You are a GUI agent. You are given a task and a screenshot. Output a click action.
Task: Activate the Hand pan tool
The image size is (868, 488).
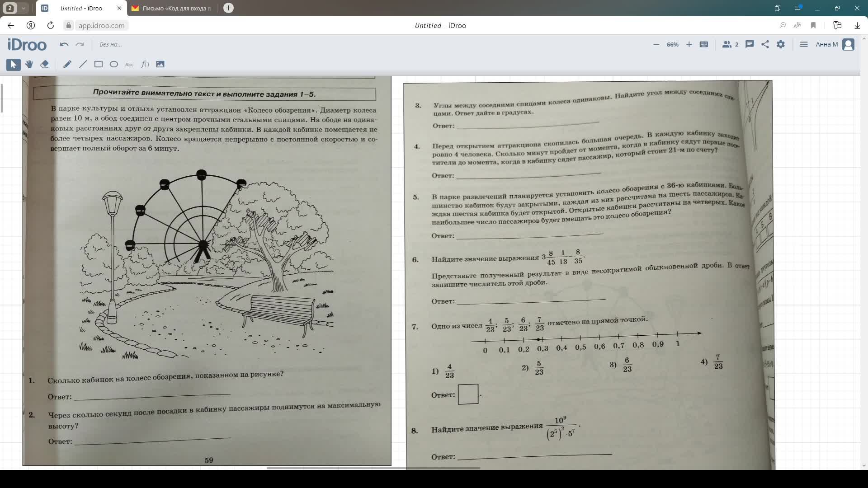(x=29, y=64)
